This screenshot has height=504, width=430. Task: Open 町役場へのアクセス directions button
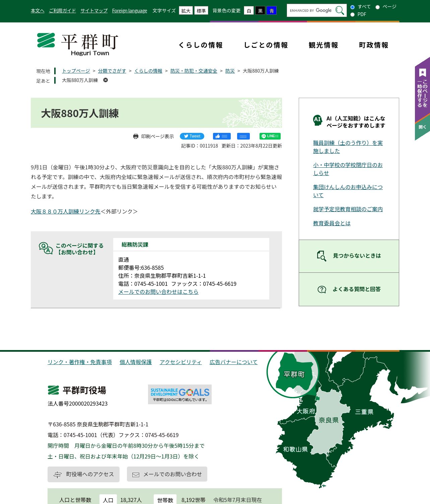83,474
